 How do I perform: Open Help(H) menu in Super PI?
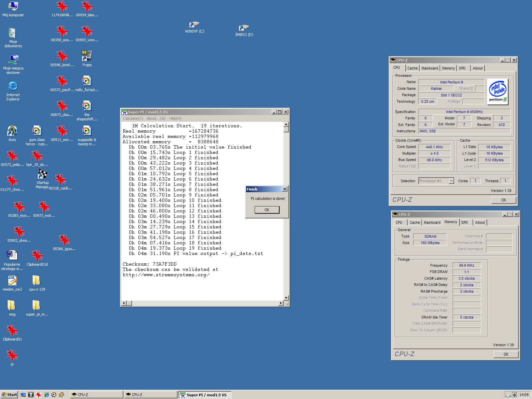tap(175, 118)
